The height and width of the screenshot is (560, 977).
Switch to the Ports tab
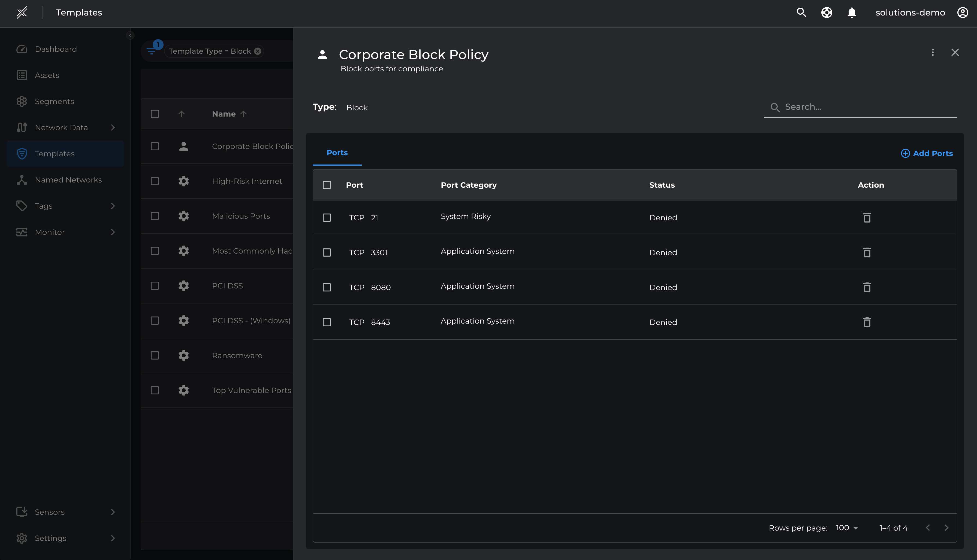click(337, 153)
